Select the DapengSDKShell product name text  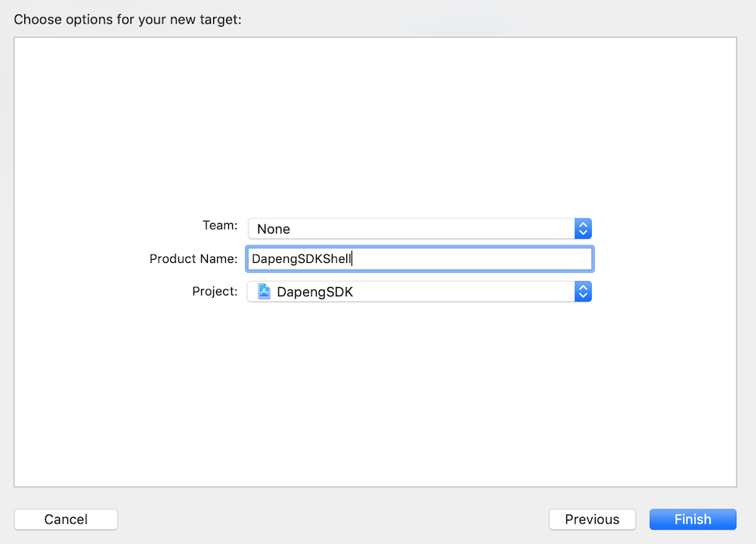[302, 258]
